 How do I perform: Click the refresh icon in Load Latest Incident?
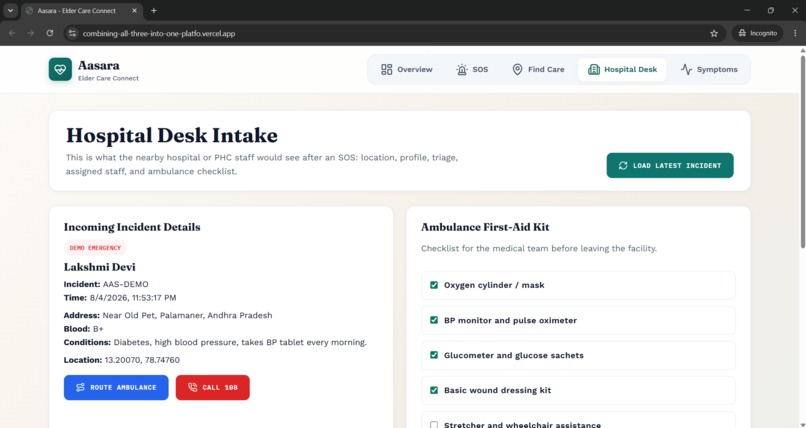point(623,165)
